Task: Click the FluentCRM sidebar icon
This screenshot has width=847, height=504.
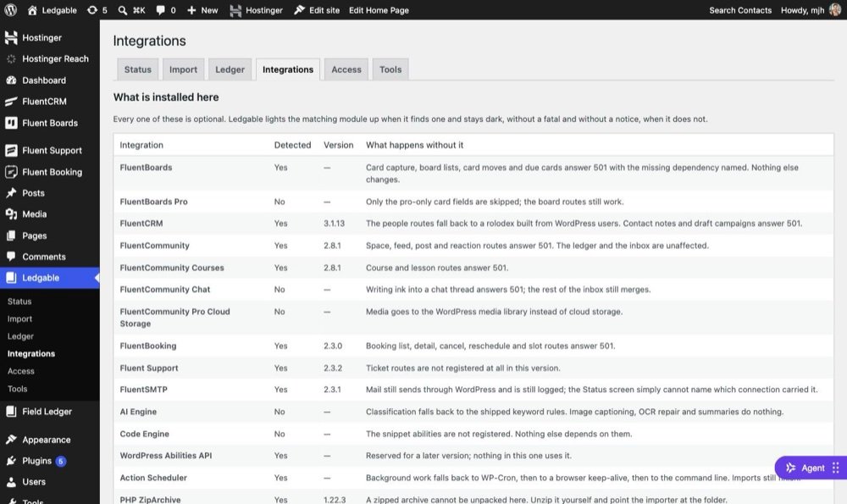Action: [x=11, y=101]
